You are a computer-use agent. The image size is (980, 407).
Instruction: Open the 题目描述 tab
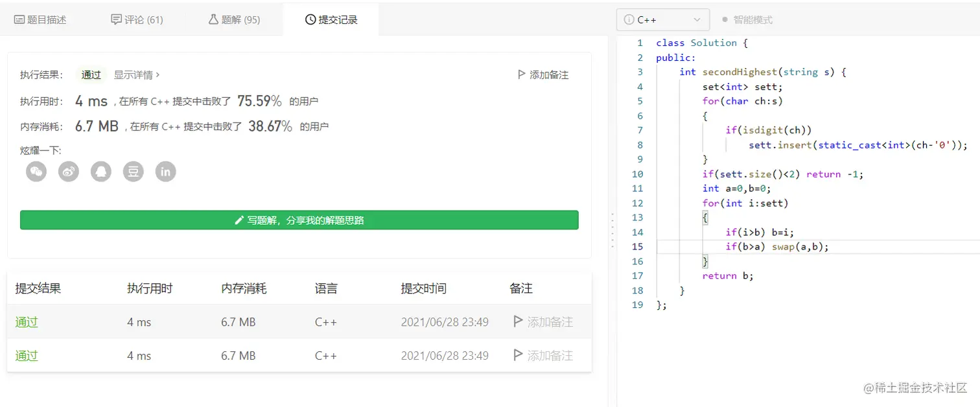40,19
